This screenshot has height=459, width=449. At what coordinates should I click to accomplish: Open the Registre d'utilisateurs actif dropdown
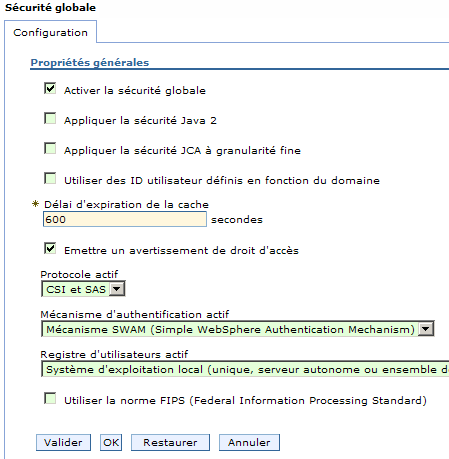(245, 369)
